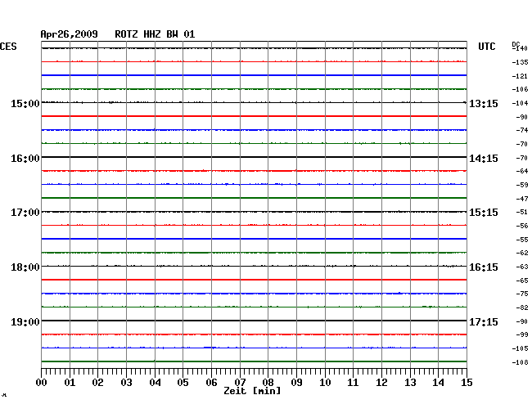Pick the DC value -65

click(522, 281)
